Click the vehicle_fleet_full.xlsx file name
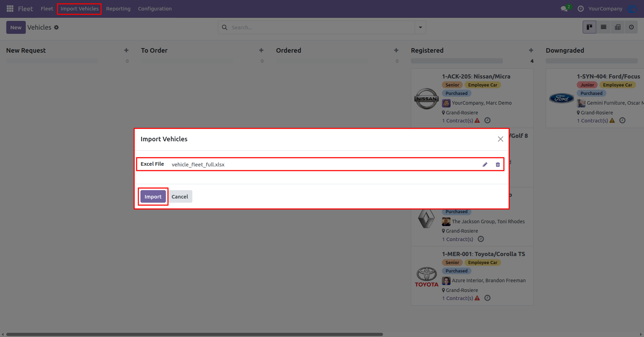The width and height of the screenshot is (644, 337). pos(198,165)
